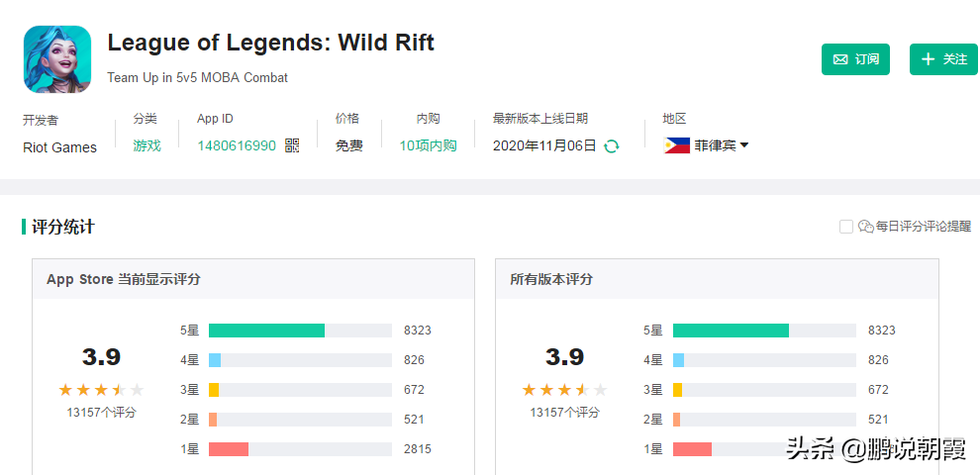Screen dimensions: 980x475
Task: Click the star rating icons in current rating panel
Action: coord(101,391)
